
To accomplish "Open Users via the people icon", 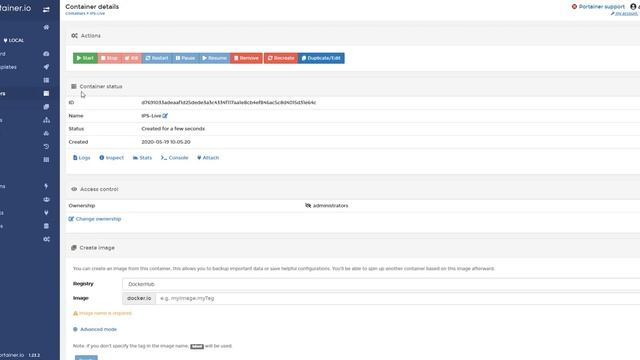I will 46,199.
